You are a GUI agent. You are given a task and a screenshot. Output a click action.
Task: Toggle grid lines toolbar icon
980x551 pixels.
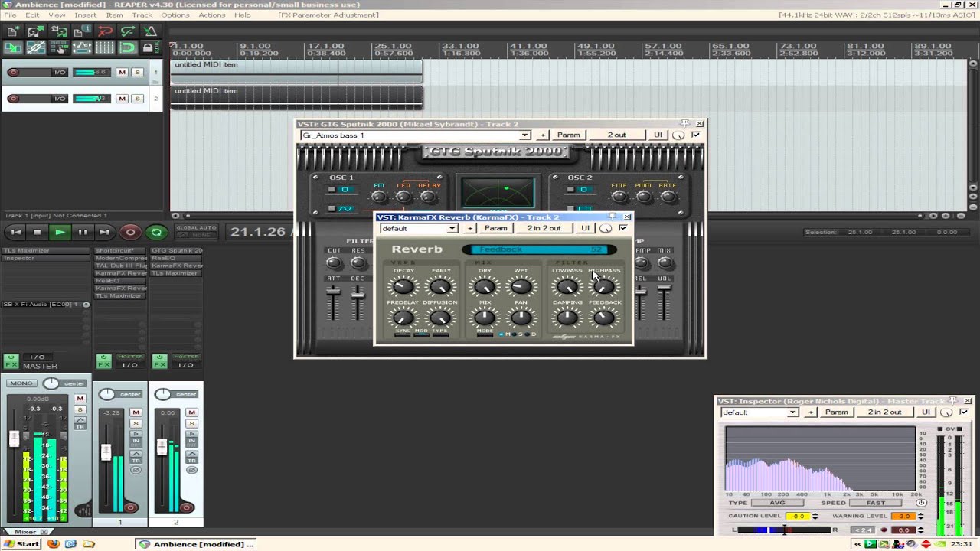[x=105, y=47]
